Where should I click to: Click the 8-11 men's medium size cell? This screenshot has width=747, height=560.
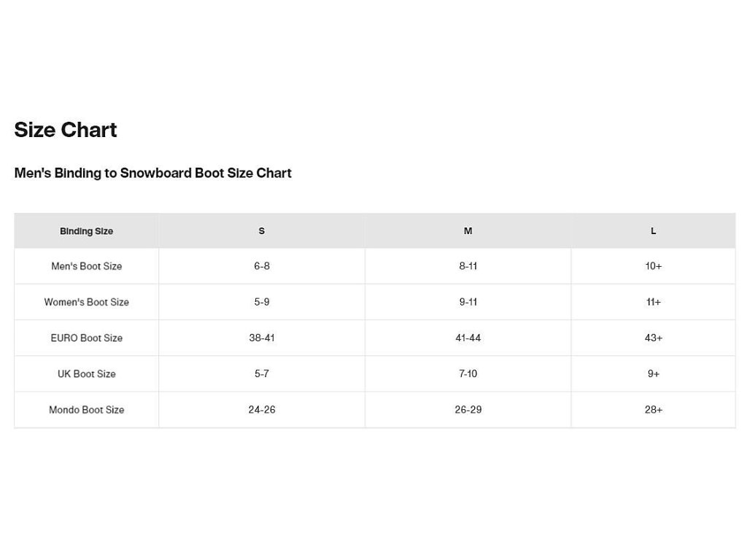click(468, 266)
